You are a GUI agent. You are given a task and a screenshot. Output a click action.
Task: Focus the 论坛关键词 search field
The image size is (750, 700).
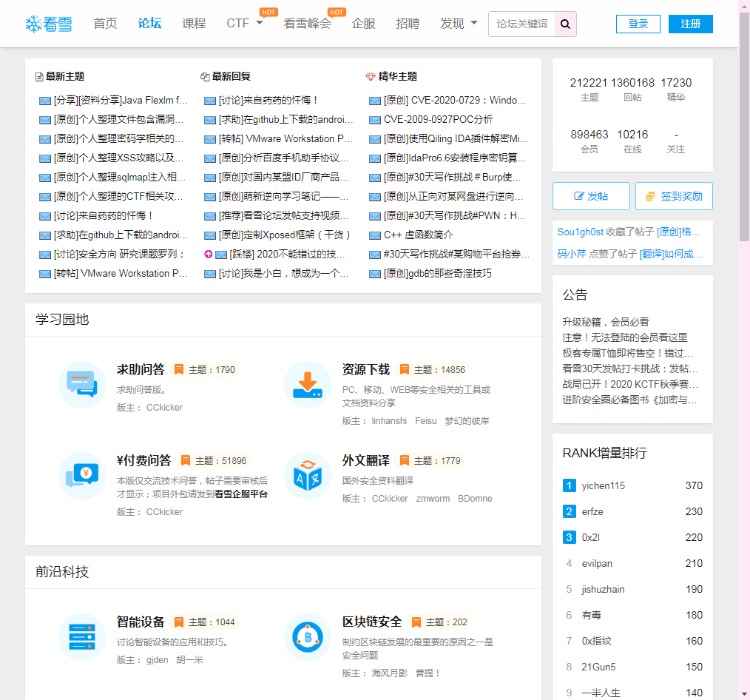[522, 24]
